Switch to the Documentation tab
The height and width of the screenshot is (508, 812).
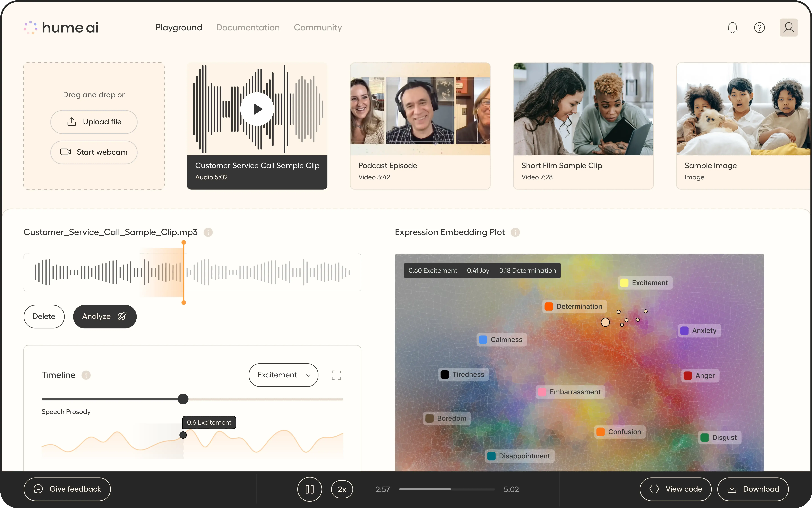[248, 28]
